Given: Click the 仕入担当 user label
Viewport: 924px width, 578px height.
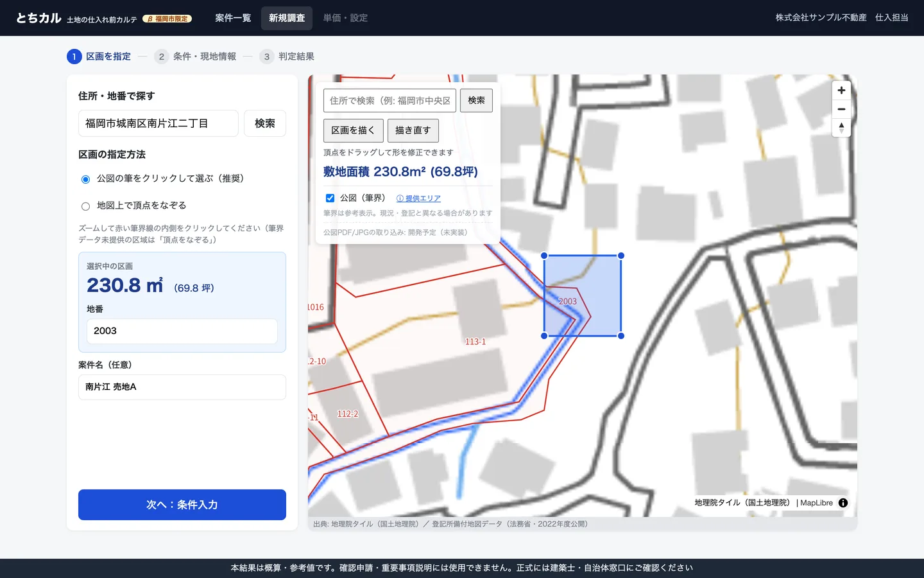Looking at the screenshot, I should click(892, 17).
